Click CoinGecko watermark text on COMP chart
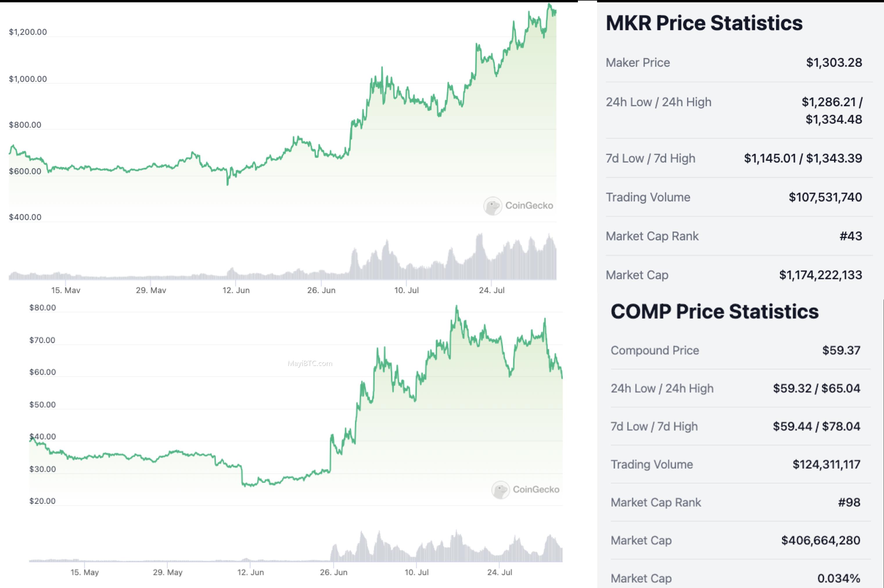 tap(536, 489)
